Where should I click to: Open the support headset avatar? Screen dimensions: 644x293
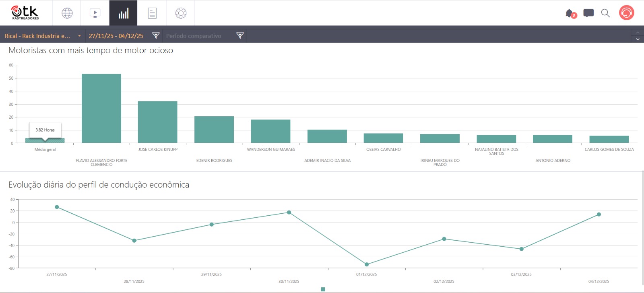[x=626, y=13]
